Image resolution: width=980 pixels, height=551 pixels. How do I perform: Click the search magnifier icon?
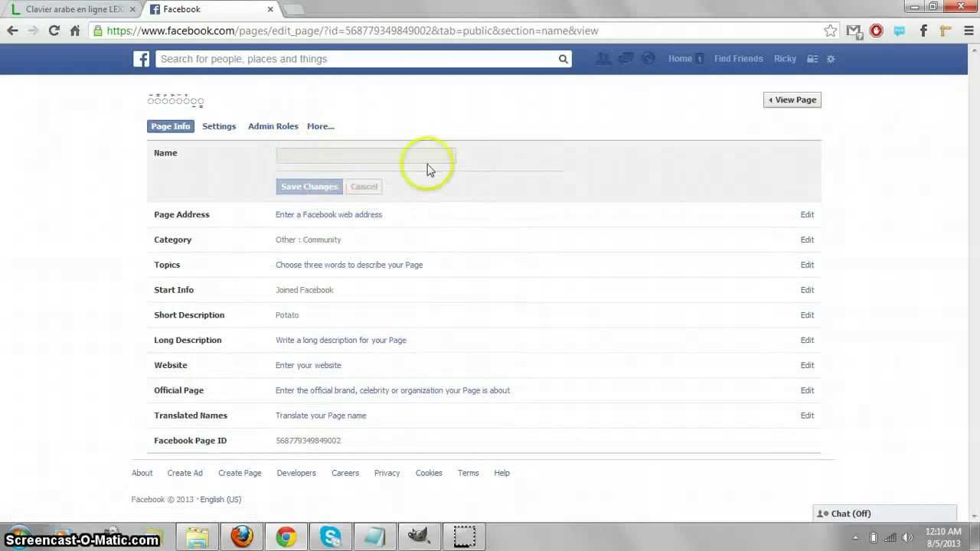click(563, 59)
